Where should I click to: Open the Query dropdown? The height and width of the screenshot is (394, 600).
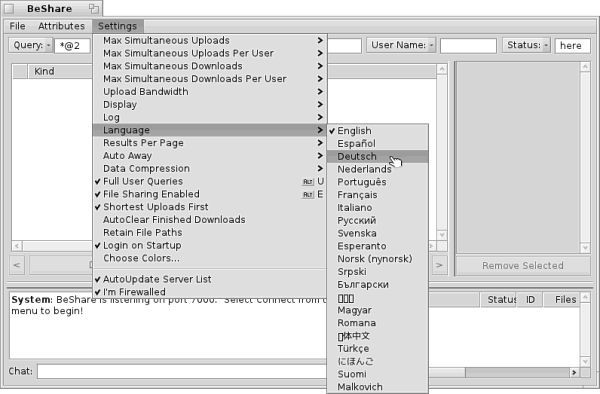pos(31,45)
